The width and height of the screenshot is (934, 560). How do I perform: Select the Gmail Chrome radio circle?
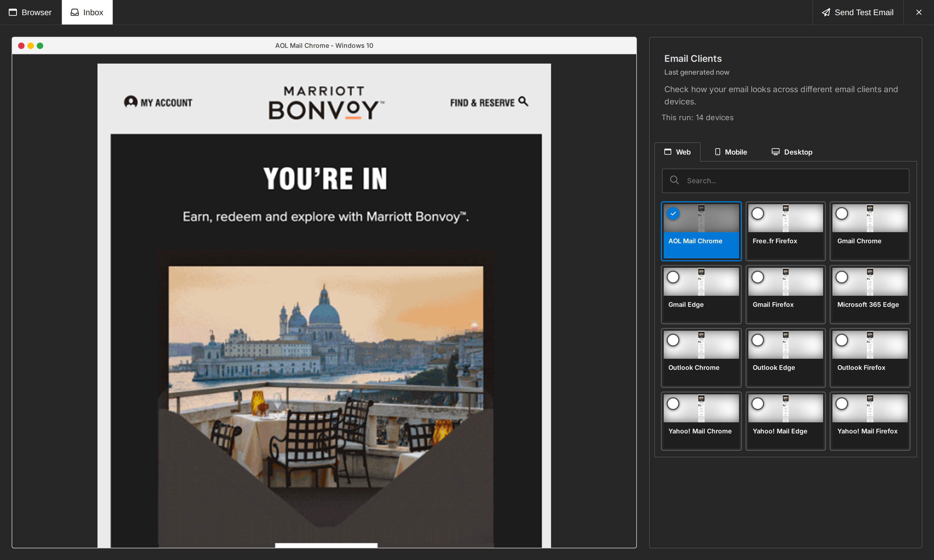tap(842, 213)
